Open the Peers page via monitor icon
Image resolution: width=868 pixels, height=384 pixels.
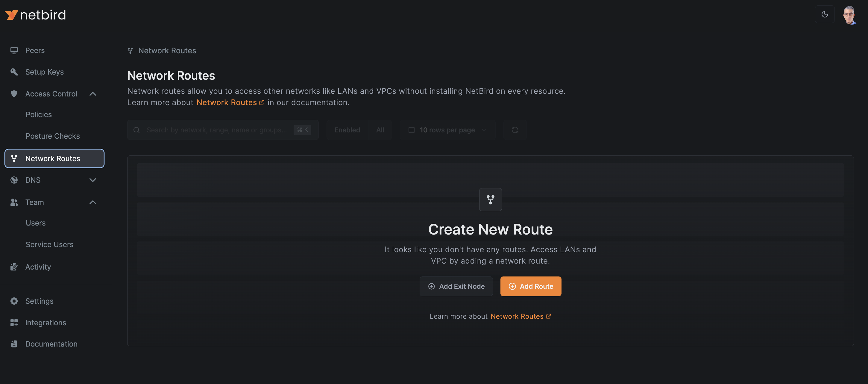coord(14,50)
